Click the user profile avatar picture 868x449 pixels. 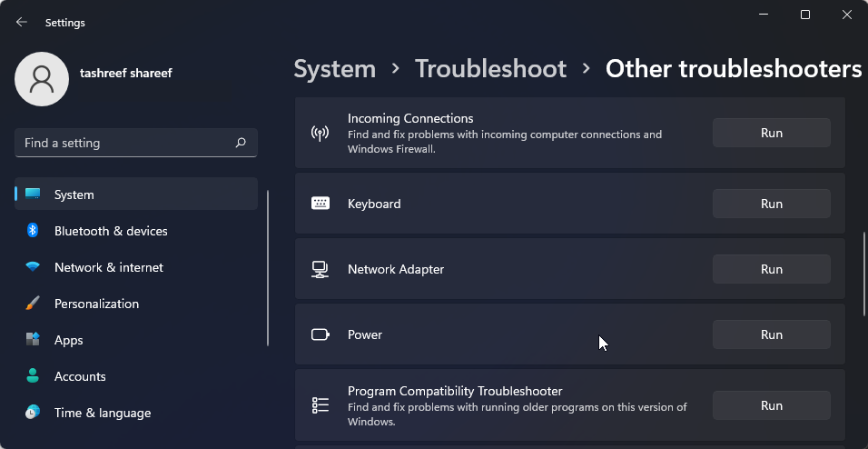point(42,79)
